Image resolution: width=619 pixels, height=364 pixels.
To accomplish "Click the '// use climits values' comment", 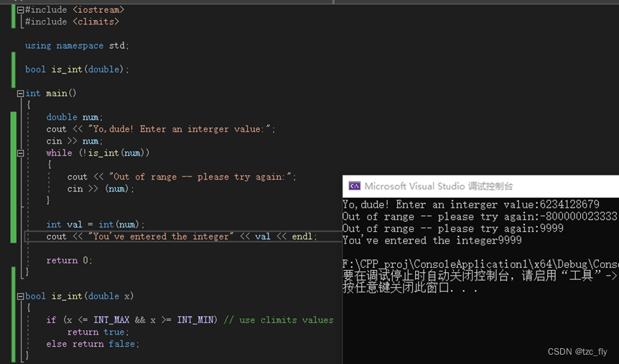I will click(279, 320).
